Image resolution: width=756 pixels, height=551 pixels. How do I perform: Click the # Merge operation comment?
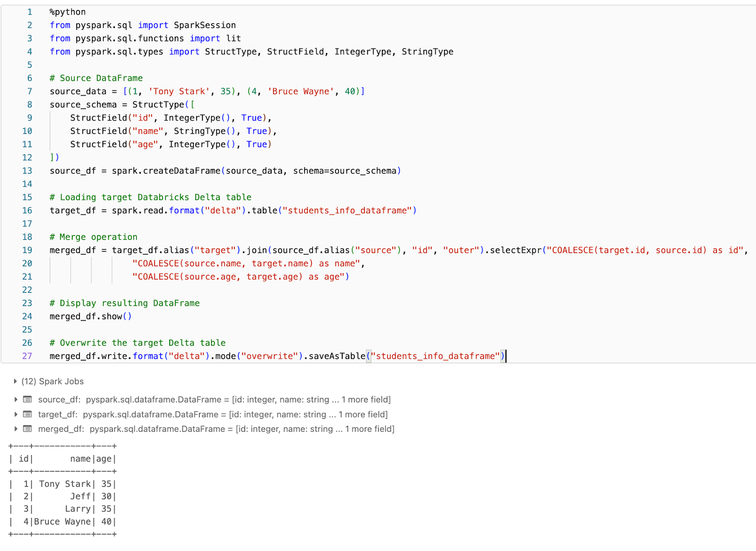pos(93,237)
